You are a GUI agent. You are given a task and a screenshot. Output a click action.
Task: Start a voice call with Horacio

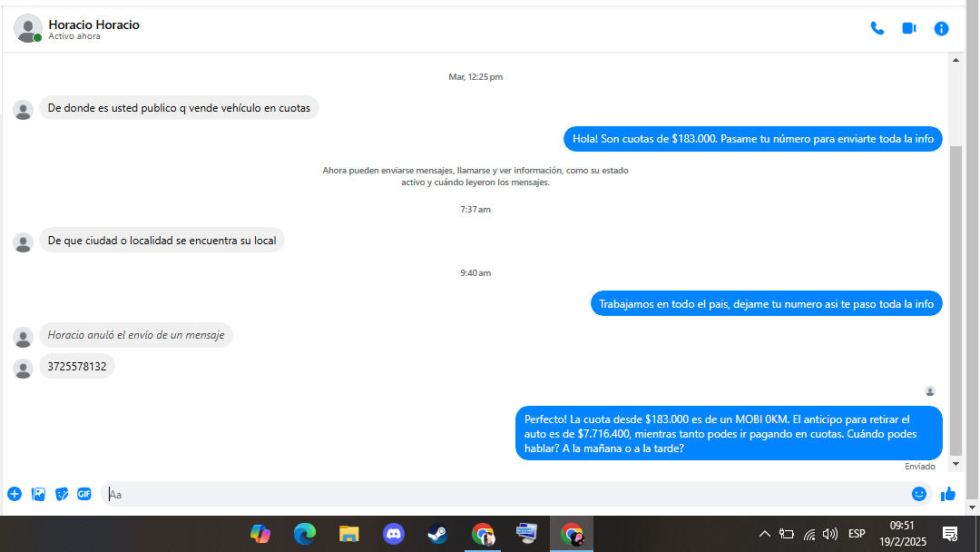(x=877, y=28)
